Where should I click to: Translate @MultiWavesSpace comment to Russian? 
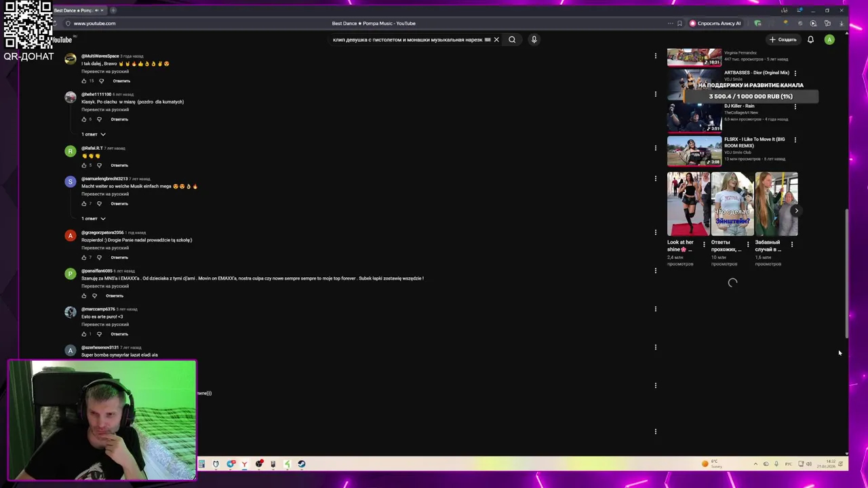coord(105,71)
